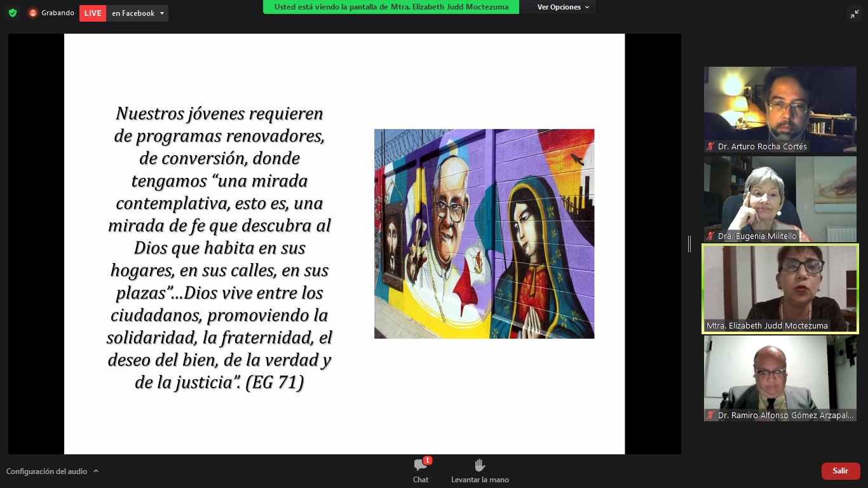
Task: Open the Chat panel
Action: (421, 471)
